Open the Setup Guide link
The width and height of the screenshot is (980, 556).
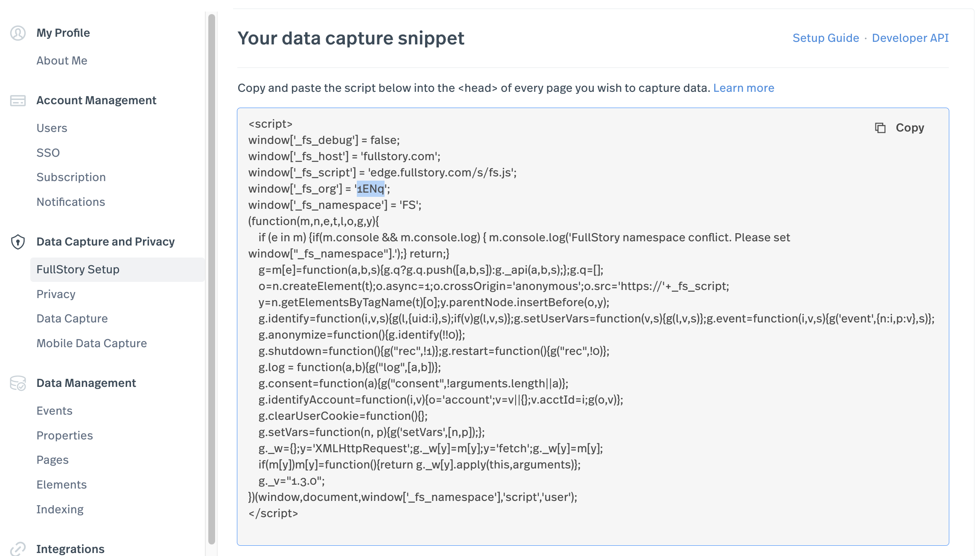825,38
